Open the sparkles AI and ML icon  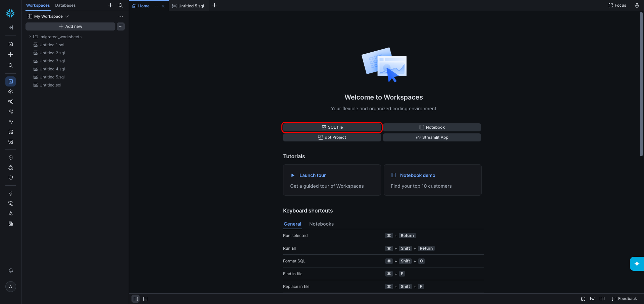click(x=11, y=112)
